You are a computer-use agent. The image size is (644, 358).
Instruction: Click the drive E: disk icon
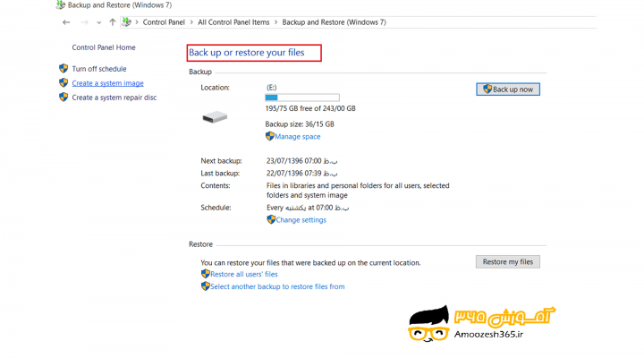tap(215, 117)
